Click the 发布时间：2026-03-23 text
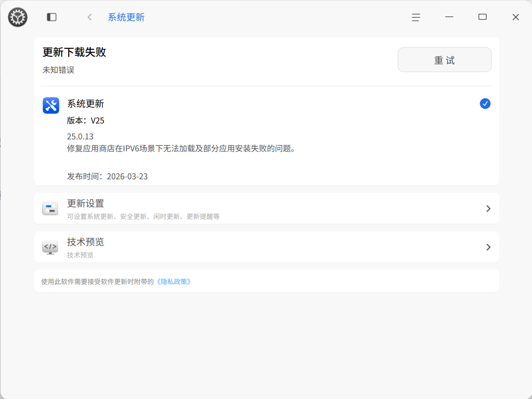 pos(108,176)
